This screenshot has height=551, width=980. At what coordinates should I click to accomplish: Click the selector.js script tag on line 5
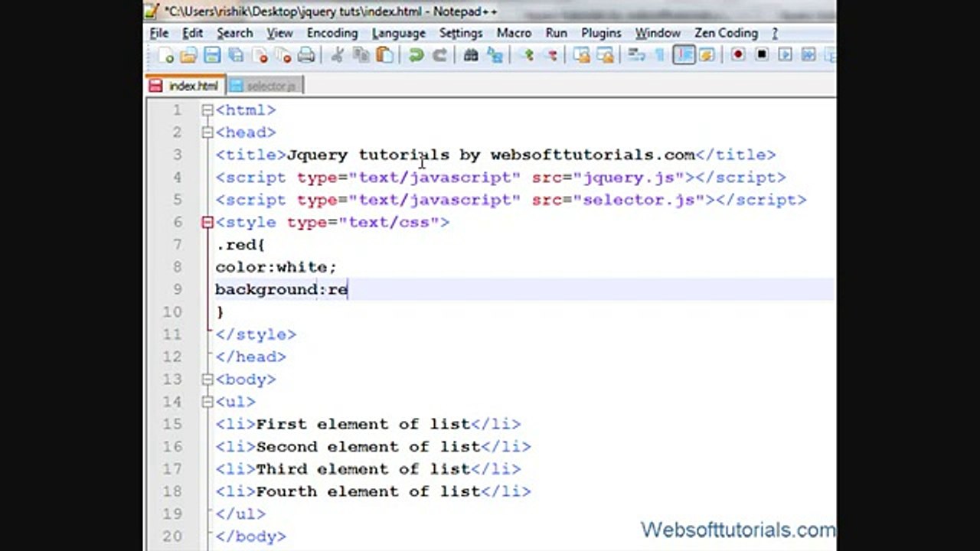[x=511, y=200]
